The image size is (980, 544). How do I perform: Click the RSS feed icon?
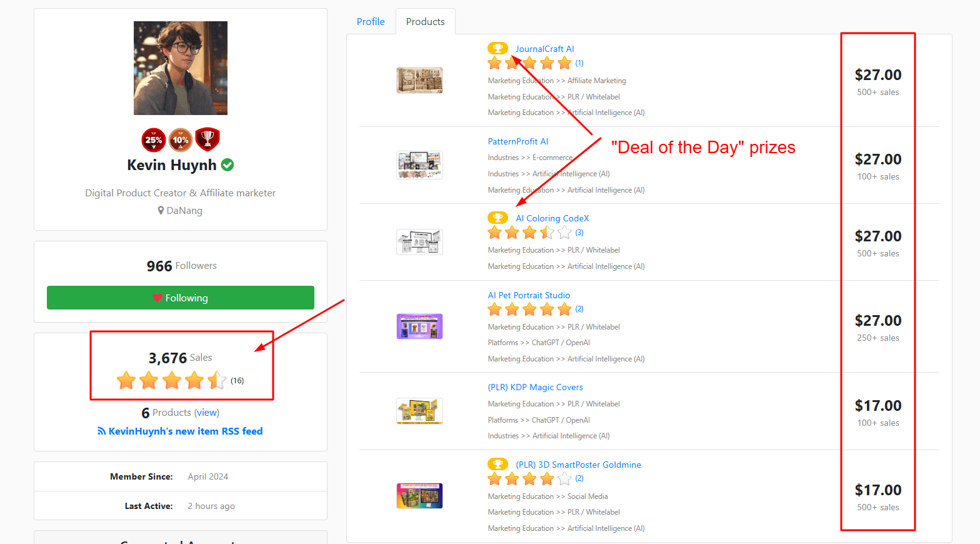101,431
